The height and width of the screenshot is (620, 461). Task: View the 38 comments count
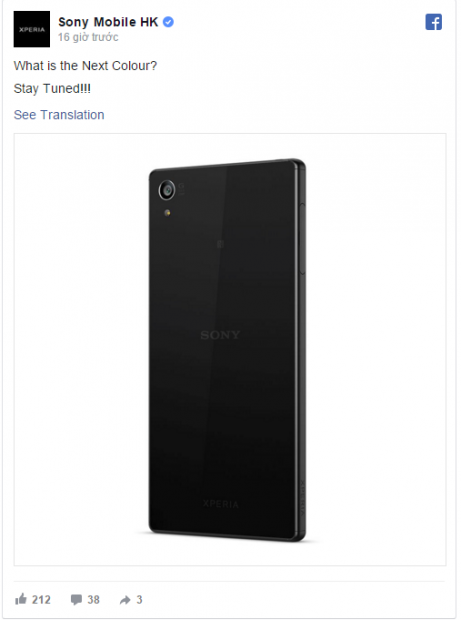pyautogui.click(x=93, y=600)
